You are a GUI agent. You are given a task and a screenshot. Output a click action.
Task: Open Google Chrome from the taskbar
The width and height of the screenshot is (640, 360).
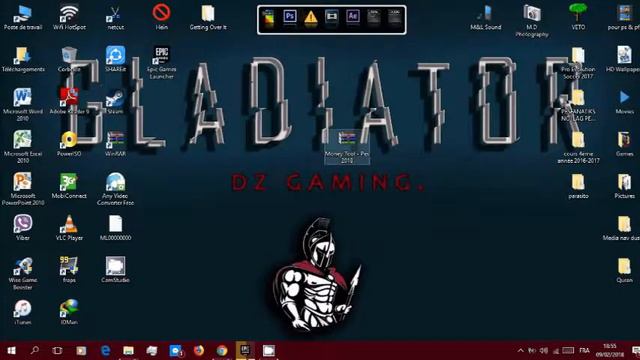tap(222, 350)
